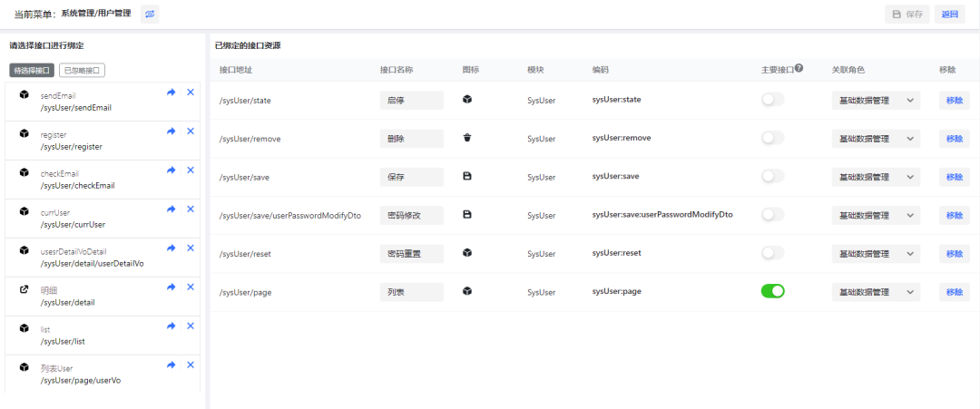This screenshot has height=409, width=980.
Task: Click the bind arrow icon for sendEmail
Action: [171, 93]
